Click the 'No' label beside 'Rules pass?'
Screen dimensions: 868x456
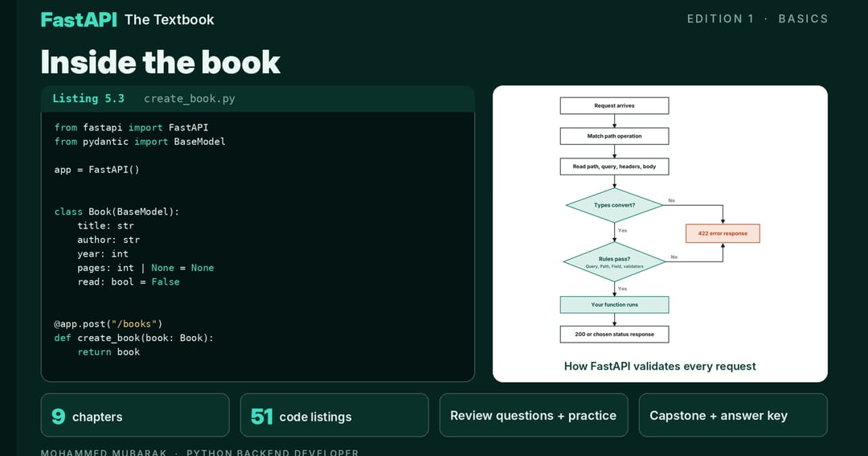[674, 257]
